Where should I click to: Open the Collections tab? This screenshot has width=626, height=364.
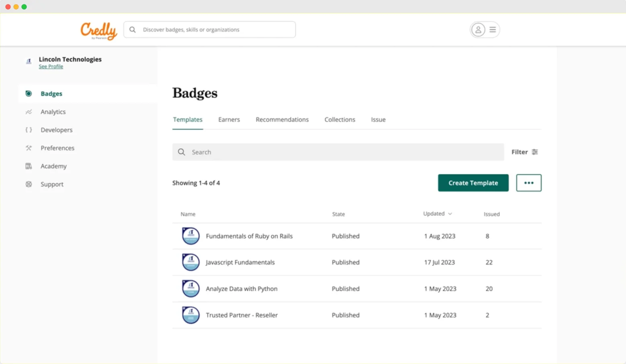click(340, 120)
